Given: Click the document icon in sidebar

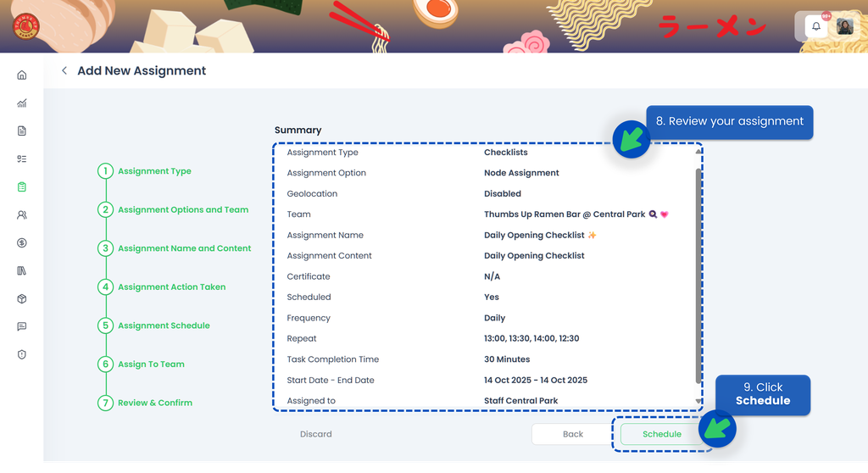Looking at the screenshot, I should click(x=22, y=131).
